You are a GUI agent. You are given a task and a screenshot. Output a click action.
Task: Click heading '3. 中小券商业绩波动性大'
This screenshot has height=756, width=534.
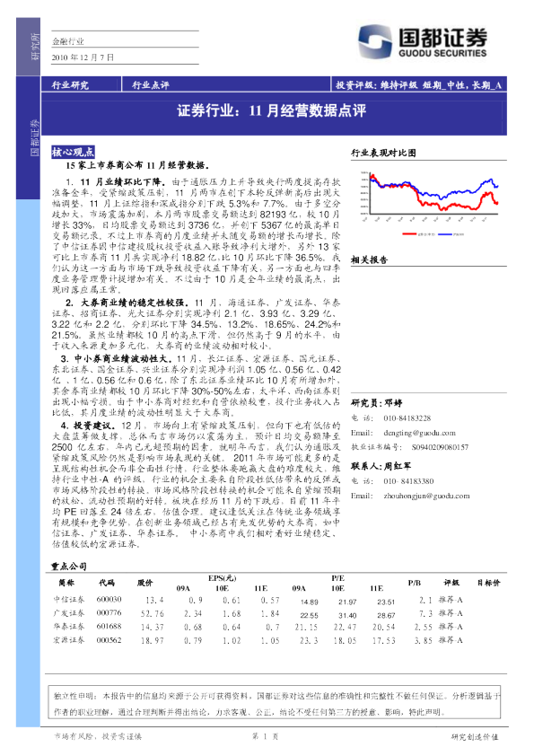coord(116,359)
